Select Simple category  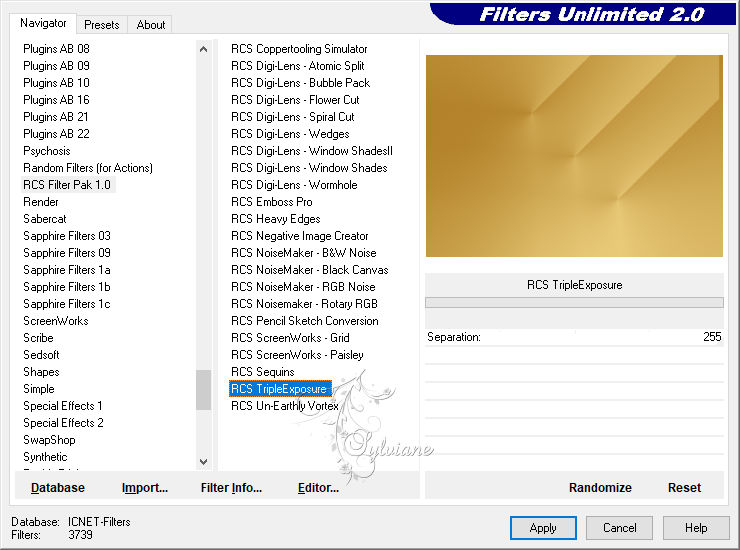[39, 389]
